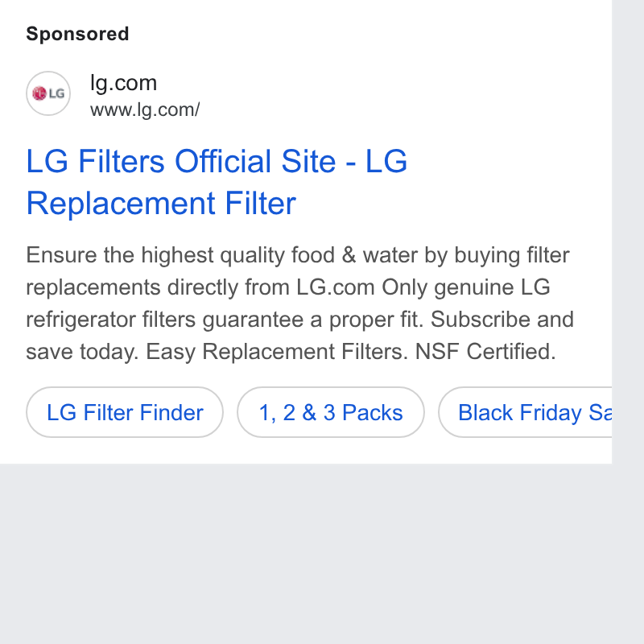Viewport: 644px width, 644px height.
Task: Click the circular outline around the LG favicon
Action: (48, 93)
